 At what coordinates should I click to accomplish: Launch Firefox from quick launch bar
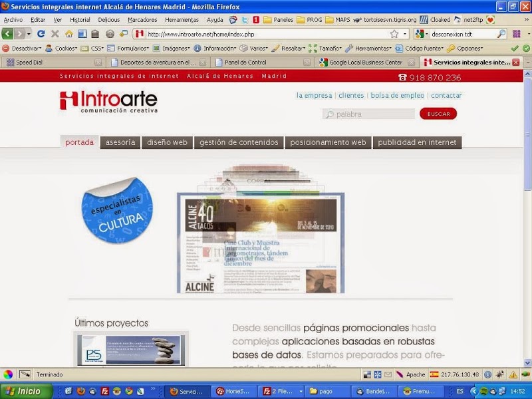click(x=80, y=391)
